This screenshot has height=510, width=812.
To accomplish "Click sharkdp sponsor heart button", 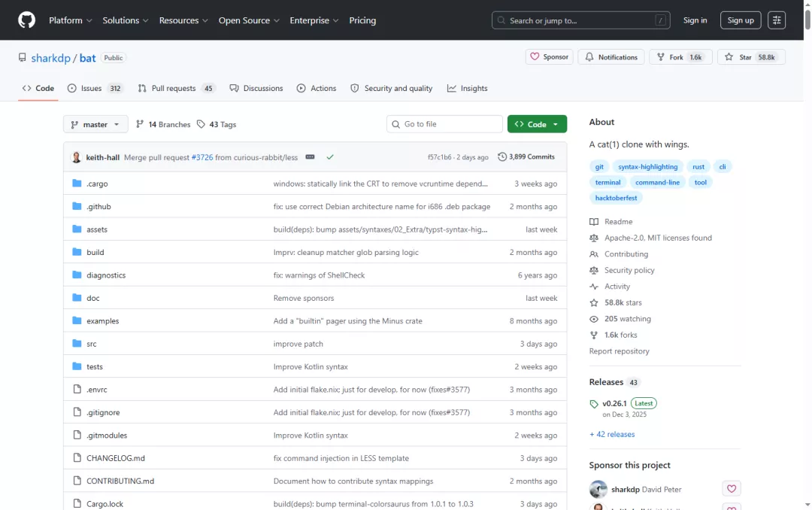I will pos(732,489).
